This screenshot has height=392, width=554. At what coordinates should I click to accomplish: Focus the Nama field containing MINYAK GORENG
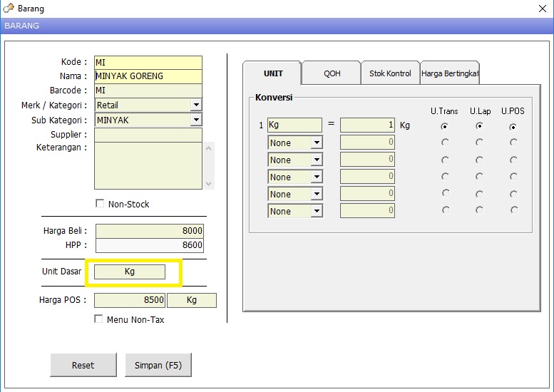tap(148, 76)
